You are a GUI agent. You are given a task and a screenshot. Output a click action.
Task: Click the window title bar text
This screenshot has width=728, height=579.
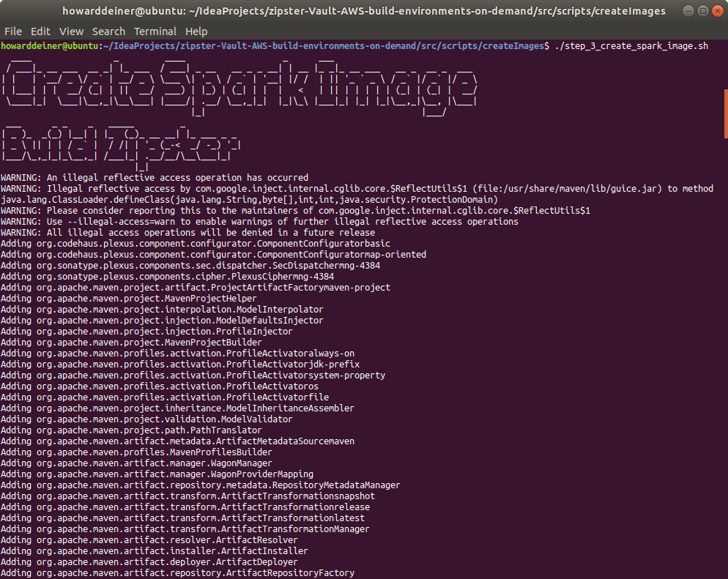pos(364,11)
